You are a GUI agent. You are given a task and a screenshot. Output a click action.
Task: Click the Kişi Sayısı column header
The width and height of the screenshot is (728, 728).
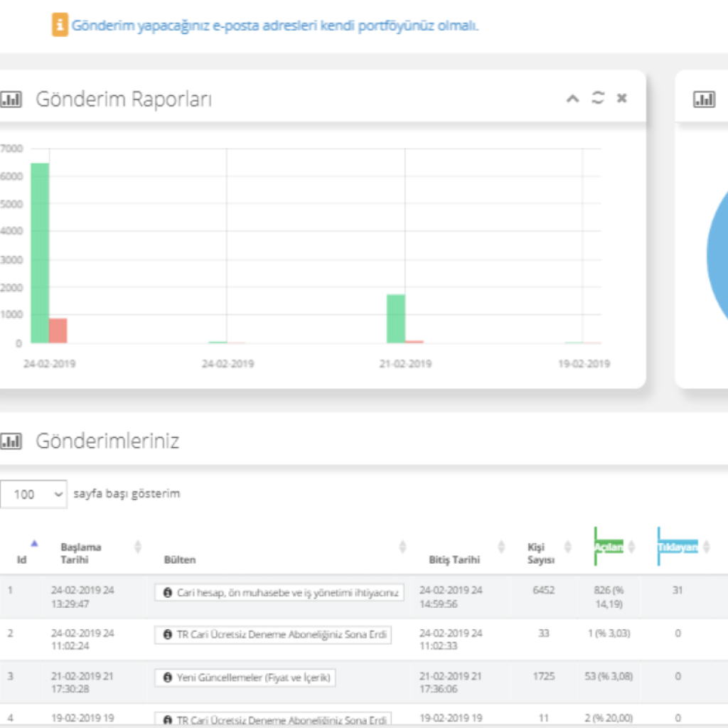[541, 553]
